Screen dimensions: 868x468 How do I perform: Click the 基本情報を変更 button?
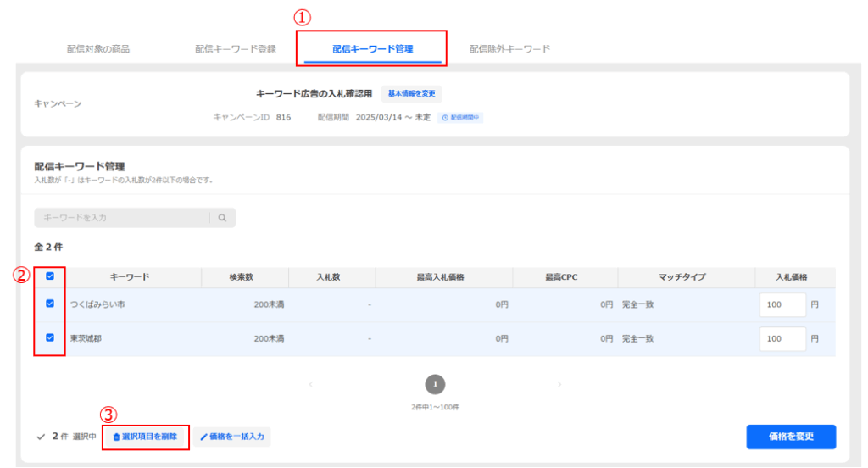point(411,94)
